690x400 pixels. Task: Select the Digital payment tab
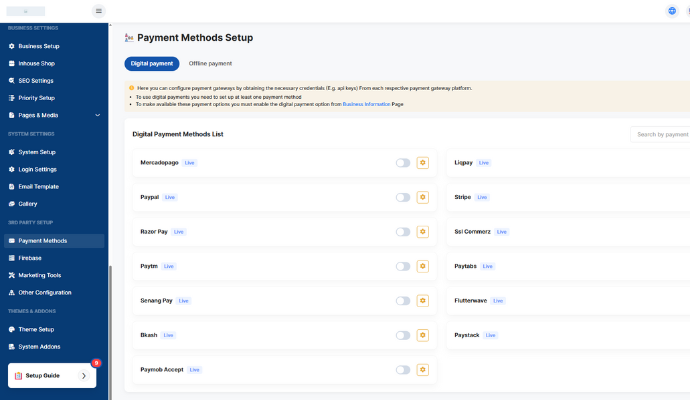152,64
